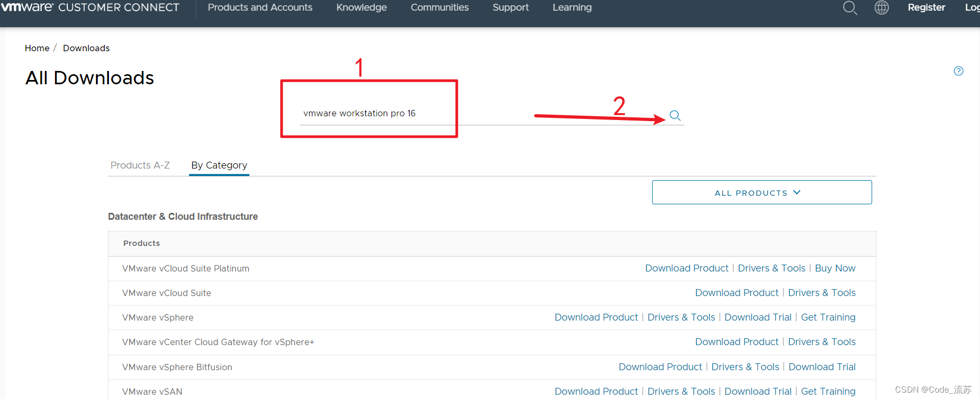Go to Home breadcrumb
Image resolution: width=980 pixels, height=399 pixels.
click(37, 48)
